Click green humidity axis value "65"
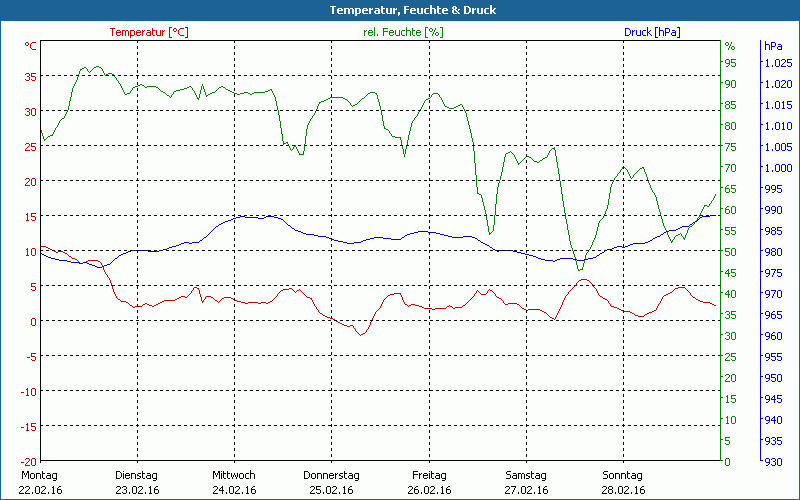 (731, 189)
